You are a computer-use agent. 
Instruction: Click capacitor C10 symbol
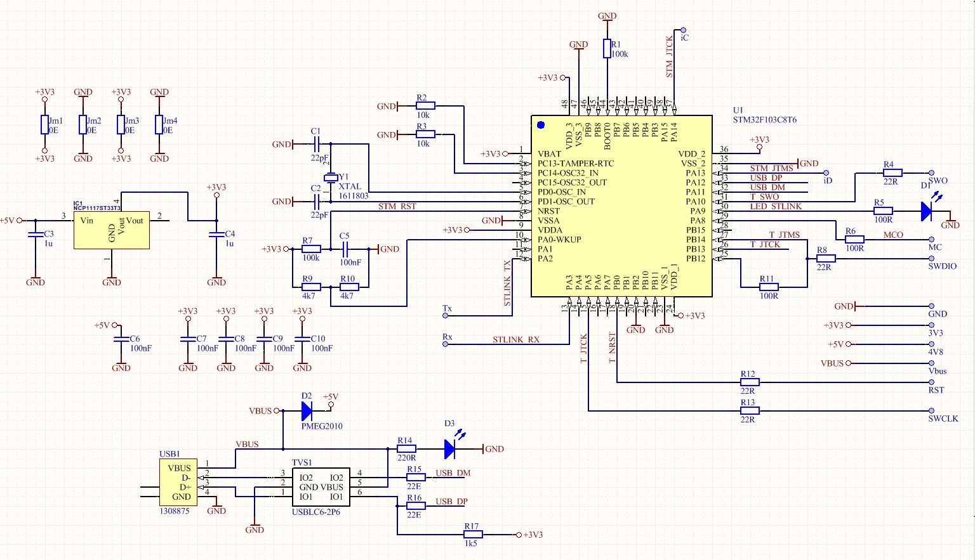point(302,339)
